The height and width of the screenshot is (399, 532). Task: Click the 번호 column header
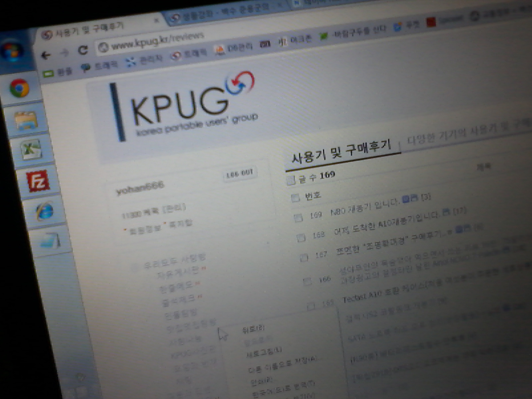click(313, 195)
